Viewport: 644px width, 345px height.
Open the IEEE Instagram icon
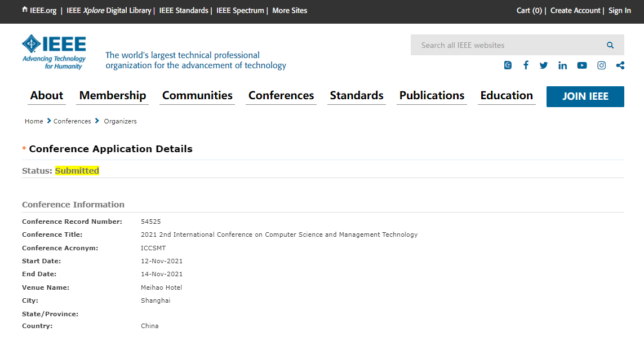602,65
